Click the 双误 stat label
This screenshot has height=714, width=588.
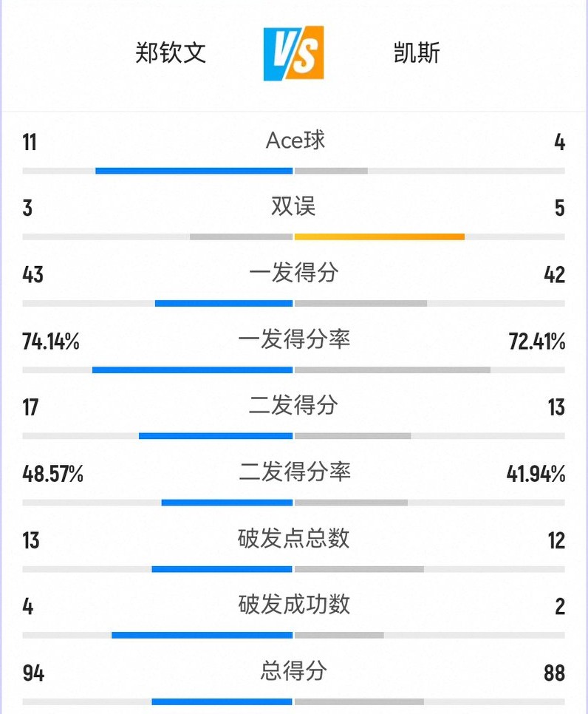[293, 207]
